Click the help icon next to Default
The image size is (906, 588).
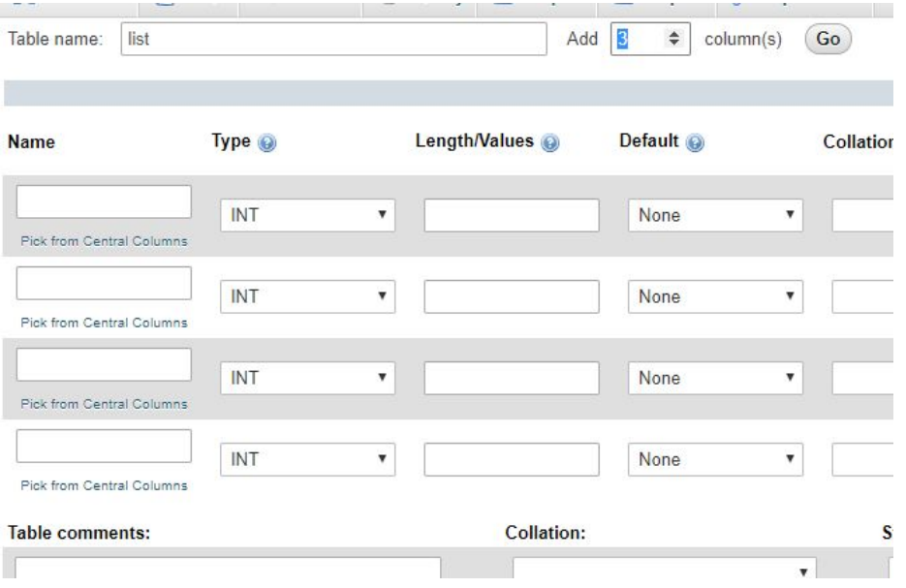(x=694, y=142)
